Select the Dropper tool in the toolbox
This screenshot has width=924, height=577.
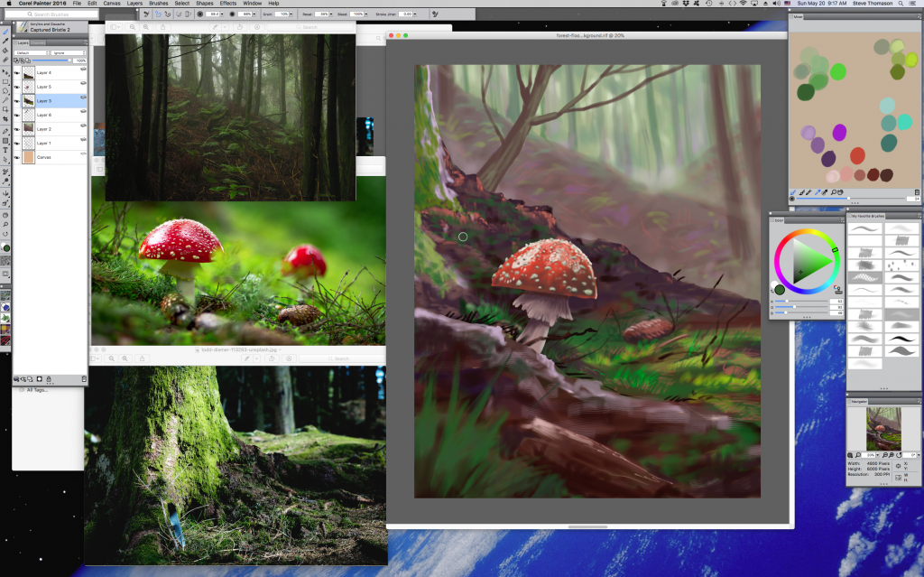click(x=5, y=41)
